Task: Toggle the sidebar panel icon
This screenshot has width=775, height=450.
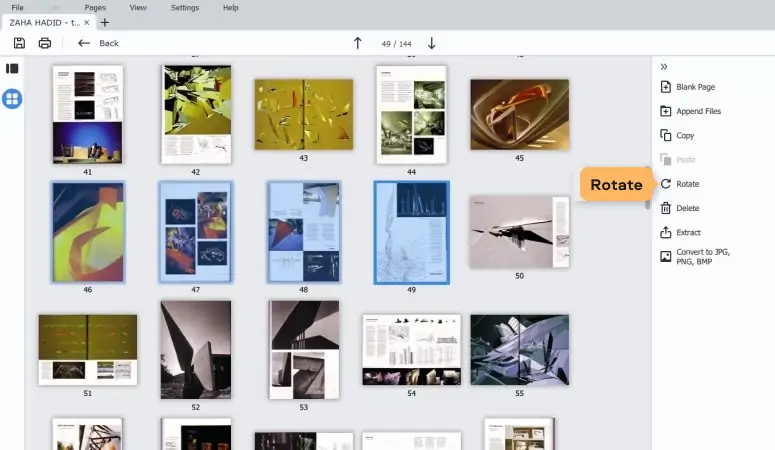Action: tap(12, 68)
